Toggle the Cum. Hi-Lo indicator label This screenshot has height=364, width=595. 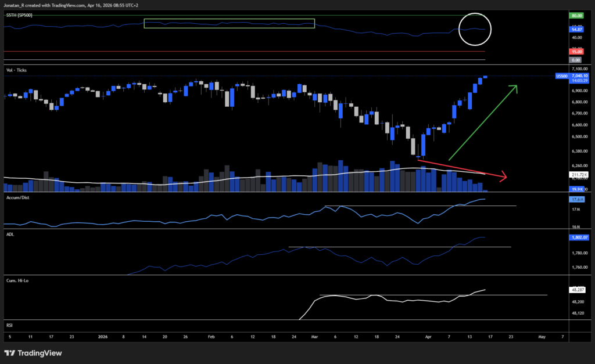click(x=17, y=280)
